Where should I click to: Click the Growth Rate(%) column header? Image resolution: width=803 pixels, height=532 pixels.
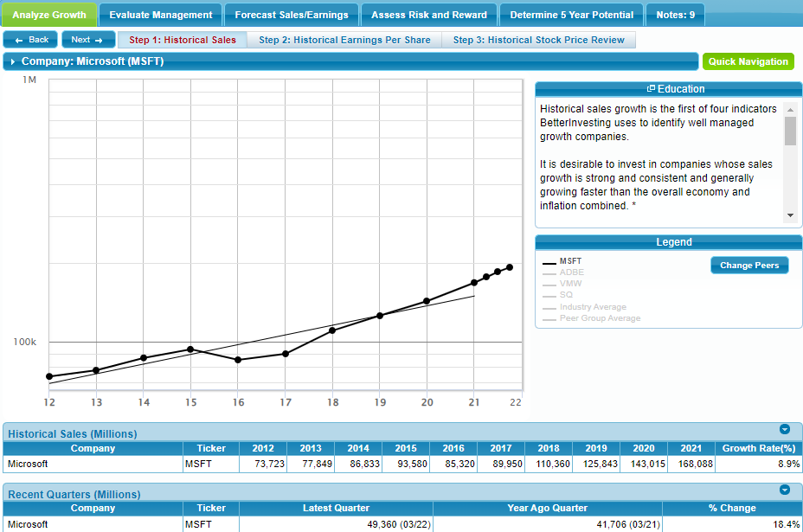click(759, 448)
